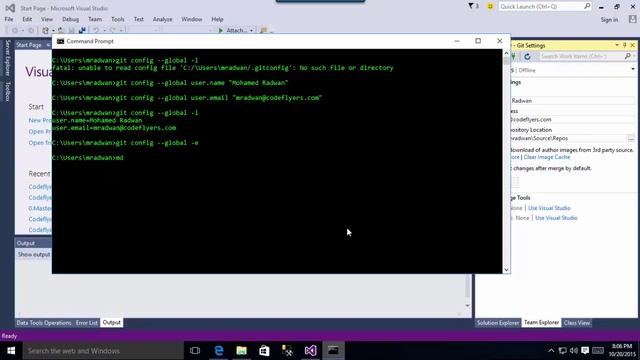Click Use Visual Studio link for diff tool

point(549,208)
